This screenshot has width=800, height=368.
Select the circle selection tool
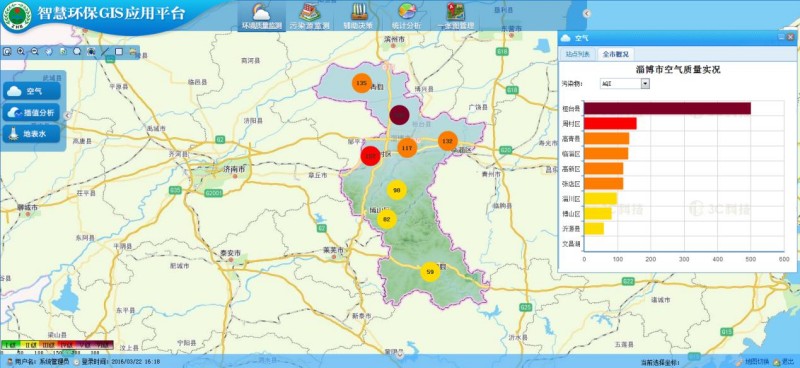[x=77, y=52]
